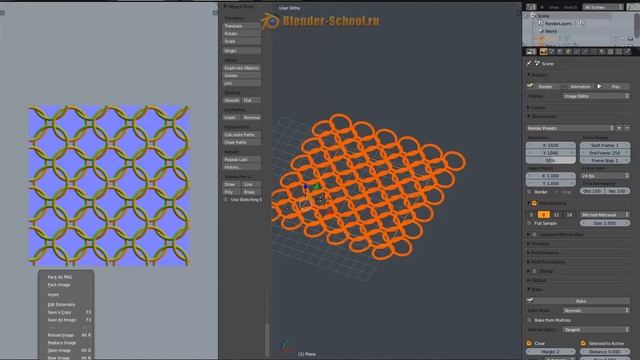The image size is (640, 360).
Task: Click the Resolution X 1920 field
Action: pos(551,145)
